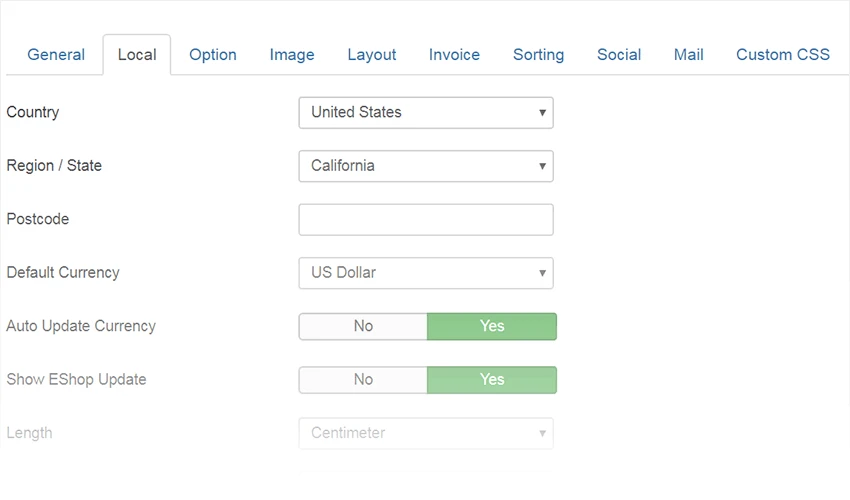The width and height of the screenshot is (850, 500).
Task: Switch to the Sorting tab
Action: pyautogui.click(x=538, y=55)
